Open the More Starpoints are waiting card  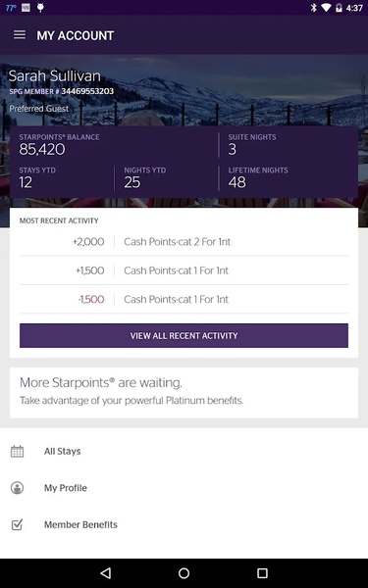[184, 393]
